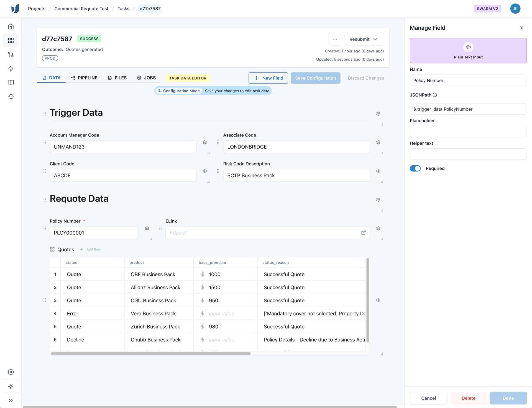Open the task options ellipsis menu

335,39
